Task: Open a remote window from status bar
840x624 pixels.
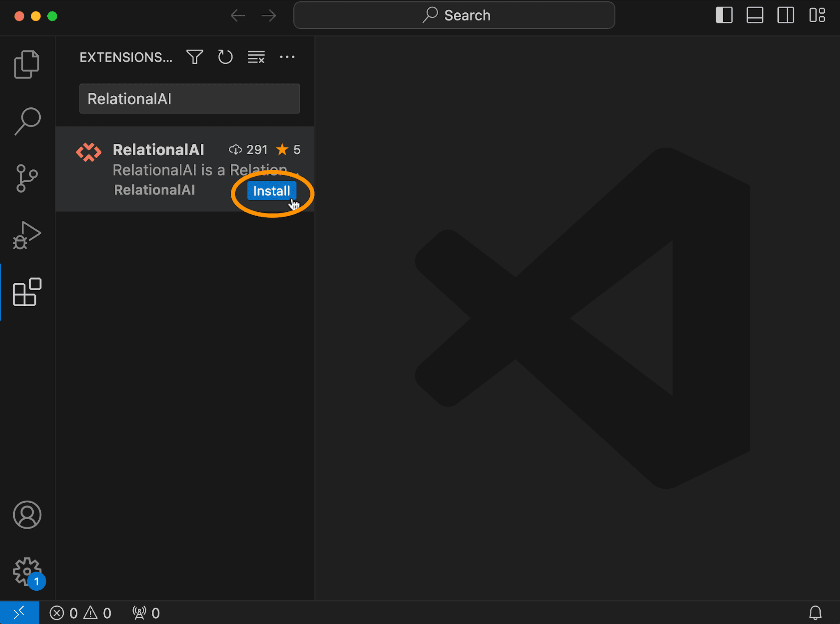Action: tap(19, 613)
